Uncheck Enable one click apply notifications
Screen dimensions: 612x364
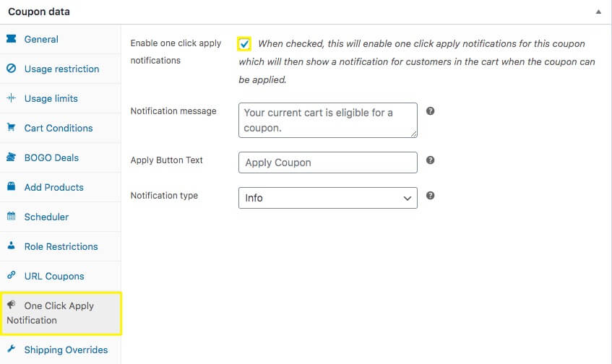[244, 44]
